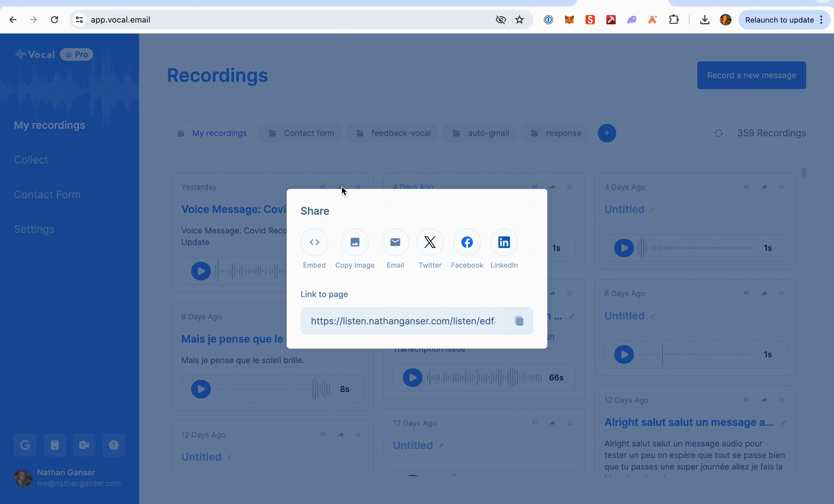The width and height of the screenshot is (834, 504).
Task: Open menu on Yesterday recording card
Action: [358, 187]
